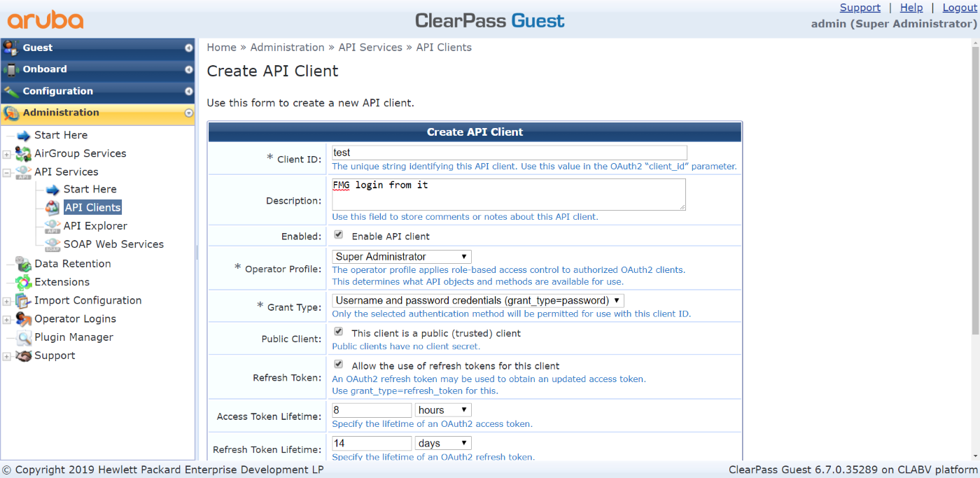Go to the Administration breadcrumb link
Screen dimensions: 980x478
point(287,48)
